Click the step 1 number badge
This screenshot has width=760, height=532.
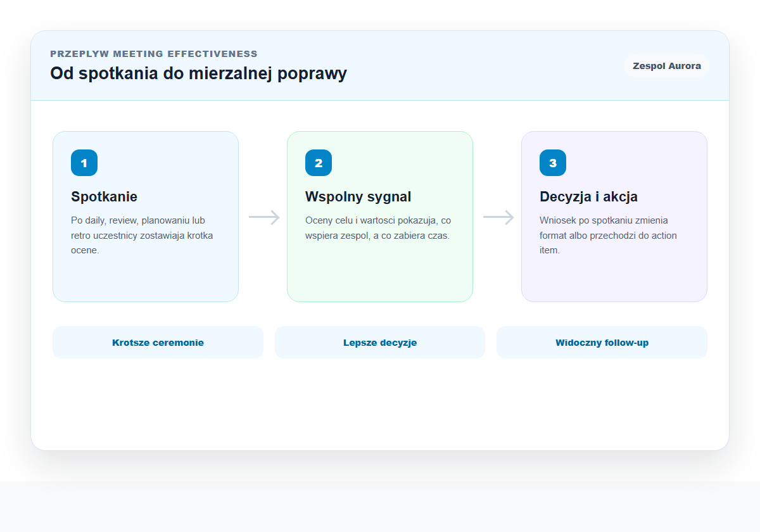(x=84, y=163)
